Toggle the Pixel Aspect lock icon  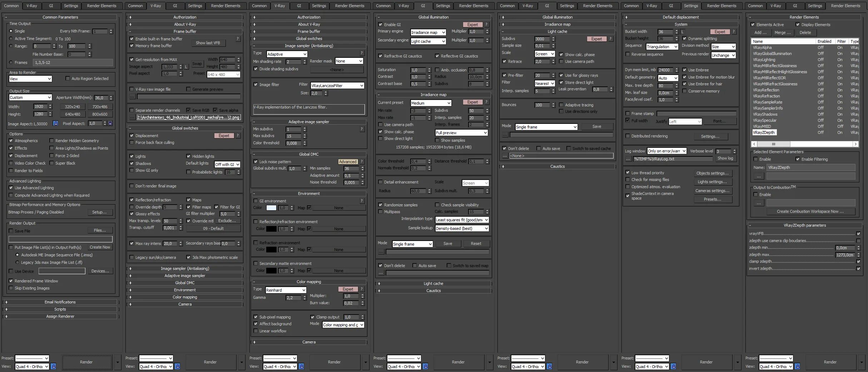pyautogui.click(x=110, y=124)
